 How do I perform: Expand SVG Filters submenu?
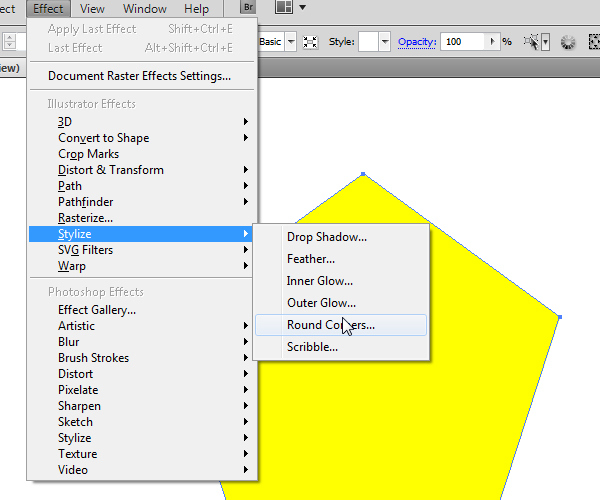[x=142, y=250]
